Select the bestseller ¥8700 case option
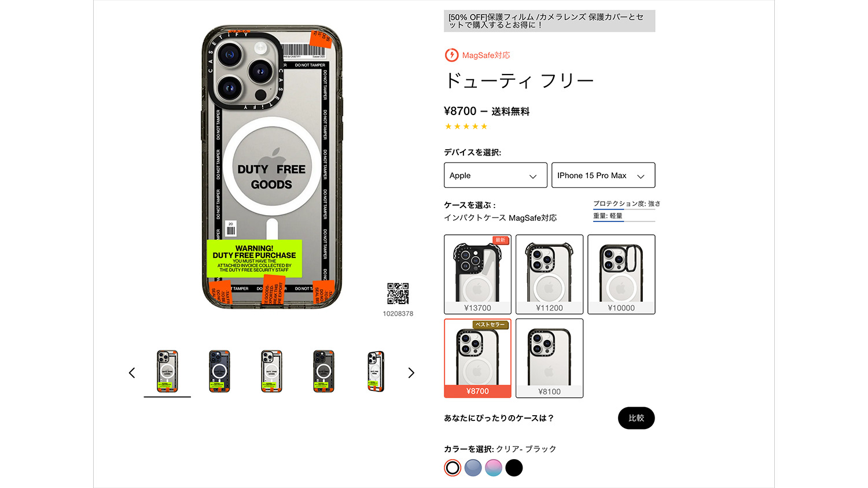868x488 pixels. pos(477,358)
